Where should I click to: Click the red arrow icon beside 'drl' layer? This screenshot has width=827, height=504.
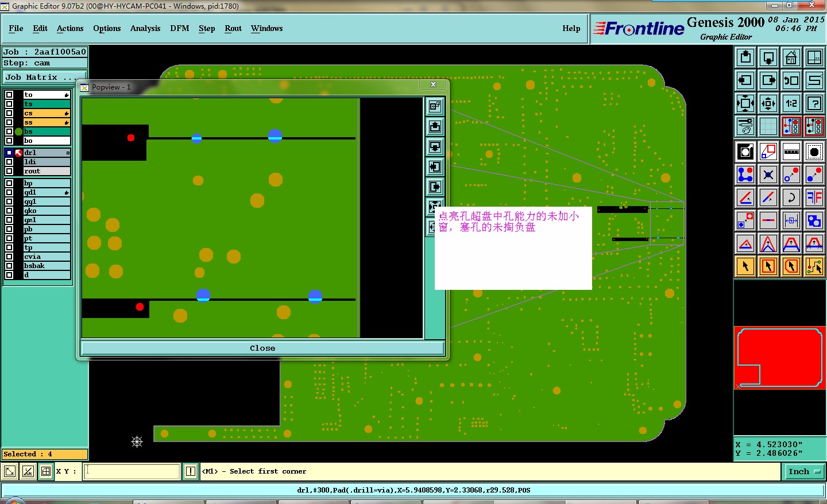18,153
